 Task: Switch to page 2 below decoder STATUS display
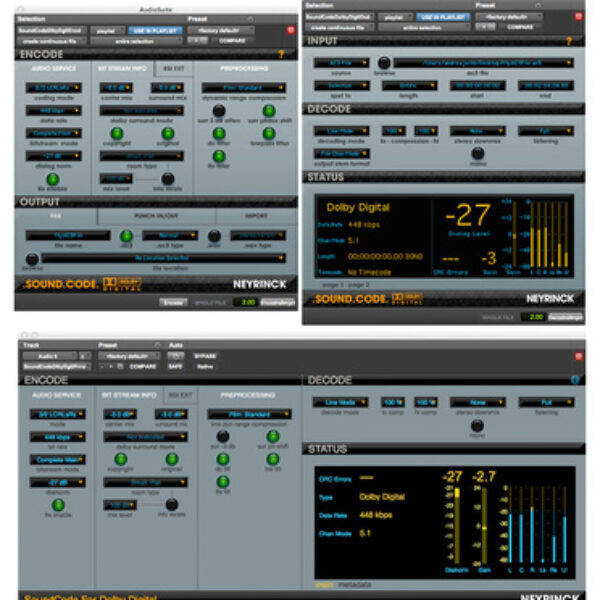pyautogui.click(x=359, y=285)
